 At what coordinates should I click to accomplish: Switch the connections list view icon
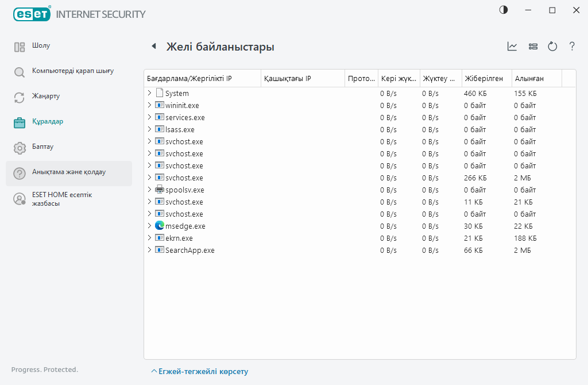pos(533,47)
